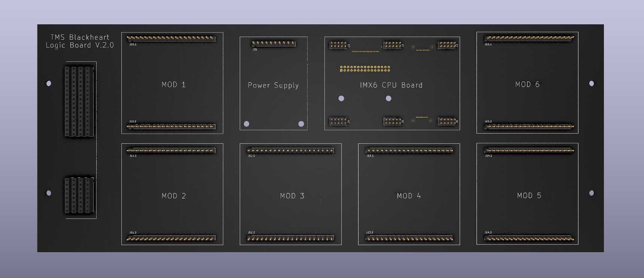Image resolution: width=644 pixels, height=278 pixels.
Task: Click the MOD 5 text label
Action: [x=529, y=195]
